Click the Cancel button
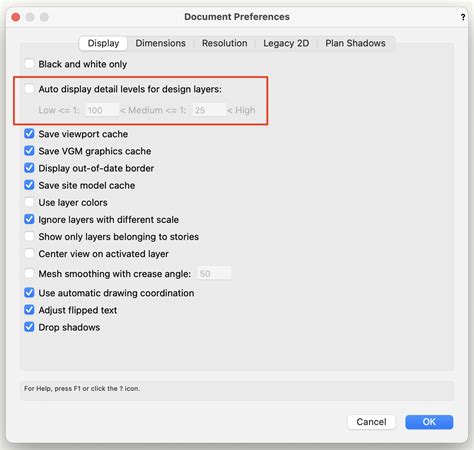The width and height of the screenshot is (474, 450). (371, 422)
